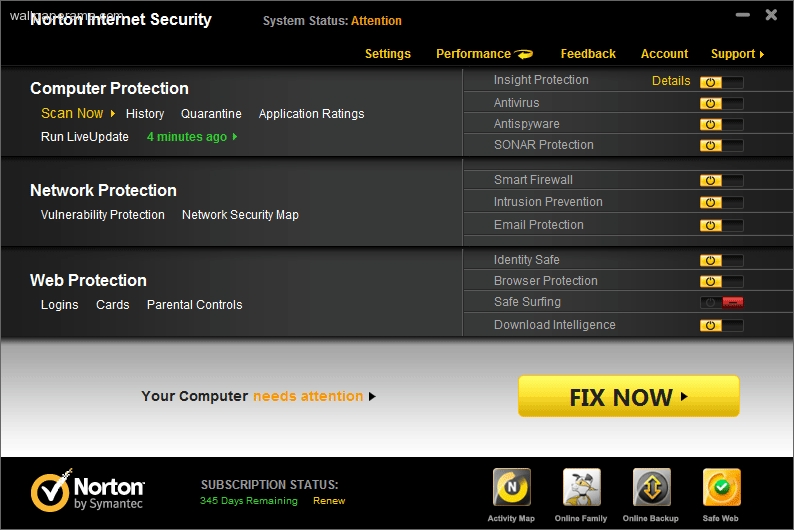Image resolution: width=794 pixels, height=530 pixels.
Task: Open the Safe Web icon
Action: point(721,487)
